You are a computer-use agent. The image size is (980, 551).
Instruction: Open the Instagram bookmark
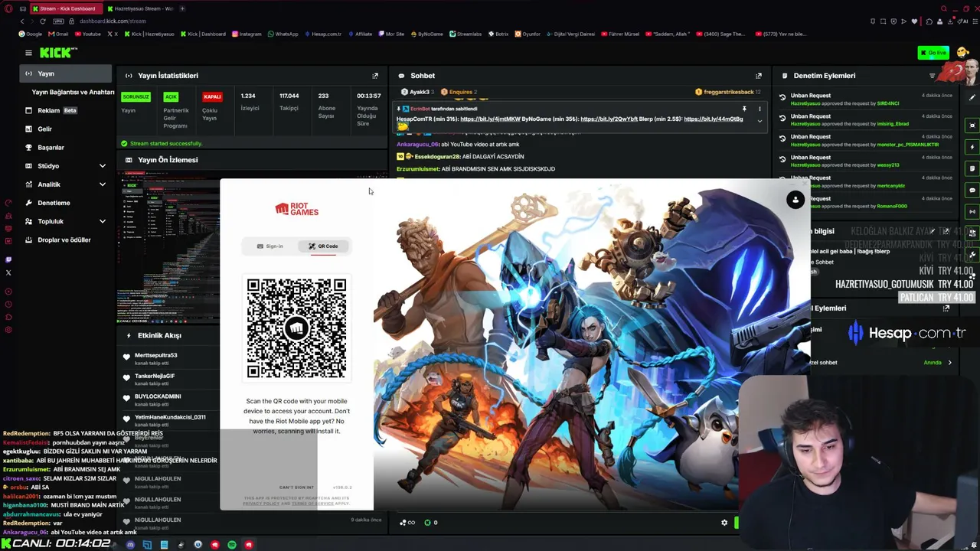pos(247,34)
